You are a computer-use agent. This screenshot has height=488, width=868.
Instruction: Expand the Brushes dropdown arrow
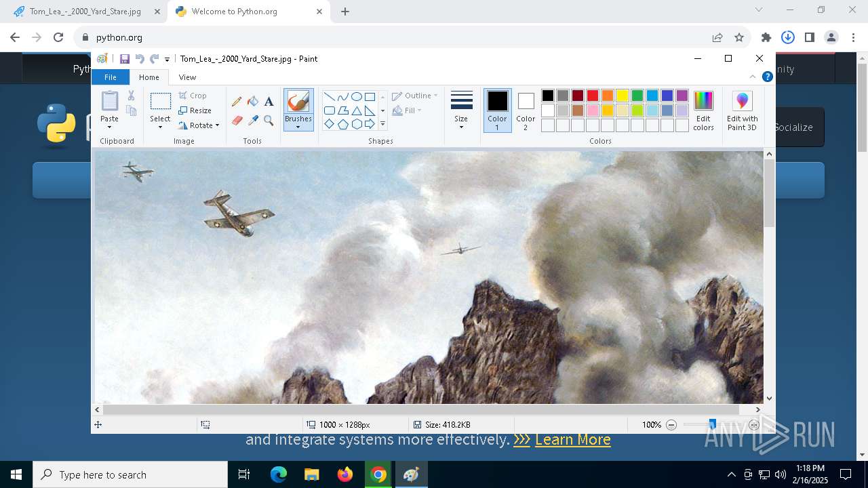pyautogui.click(x=298, y=127)
